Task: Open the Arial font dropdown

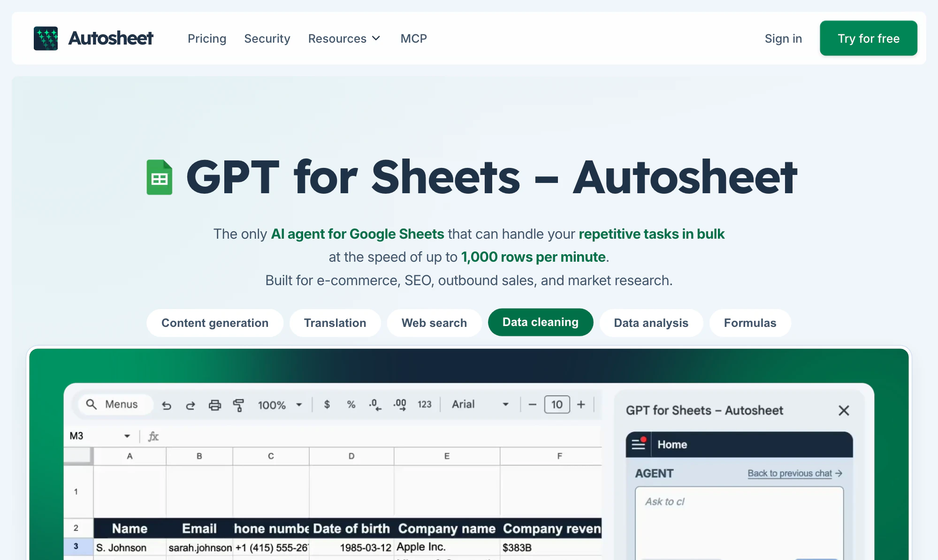Action: tap(480, 404)
